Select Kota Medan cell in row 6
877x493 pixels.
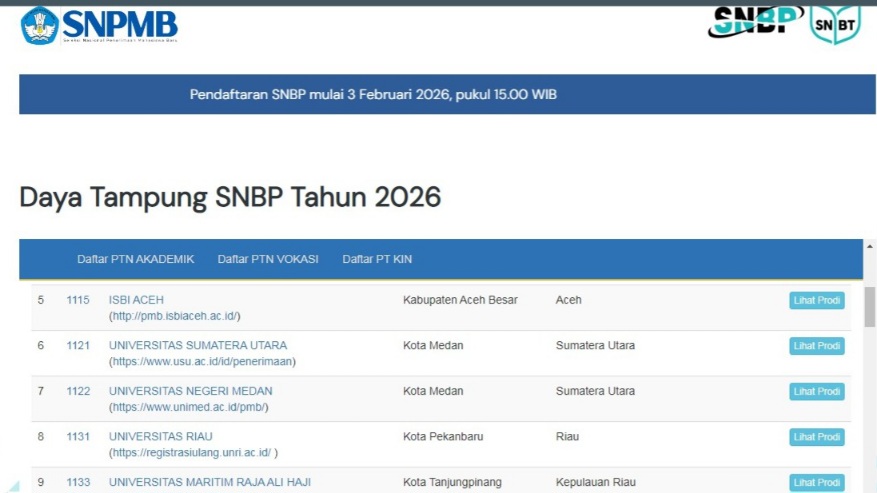[x=433, y=345]
